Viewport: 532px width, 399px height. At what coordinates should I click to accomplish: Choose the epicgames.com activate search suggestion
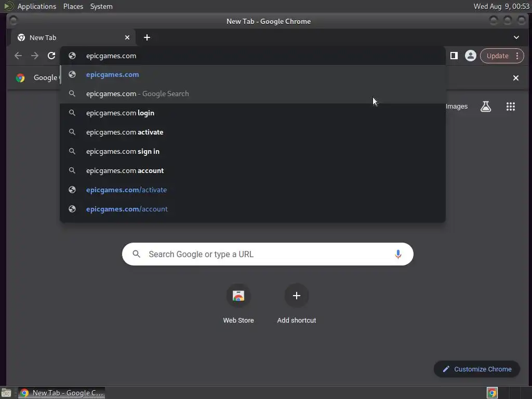click(252, 132)
